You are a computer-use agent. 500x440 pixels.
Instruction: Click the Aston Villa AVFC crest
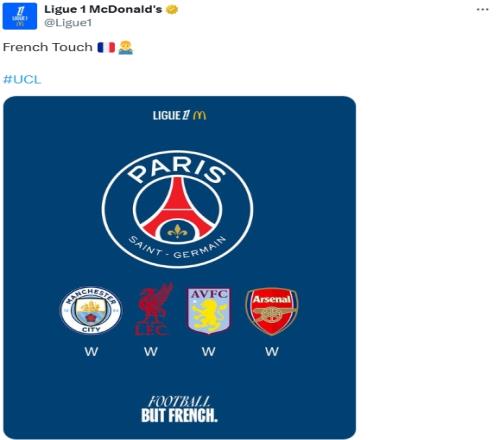click(209, 311)
